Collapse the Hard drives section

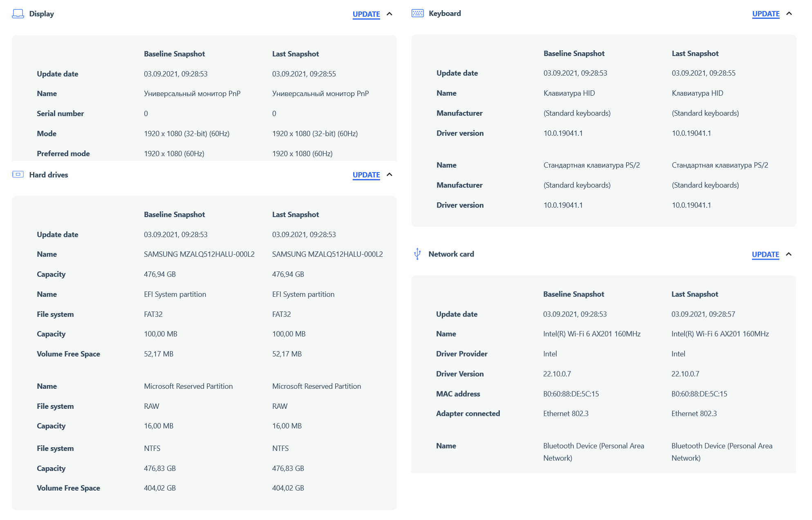tap(389, 175)
